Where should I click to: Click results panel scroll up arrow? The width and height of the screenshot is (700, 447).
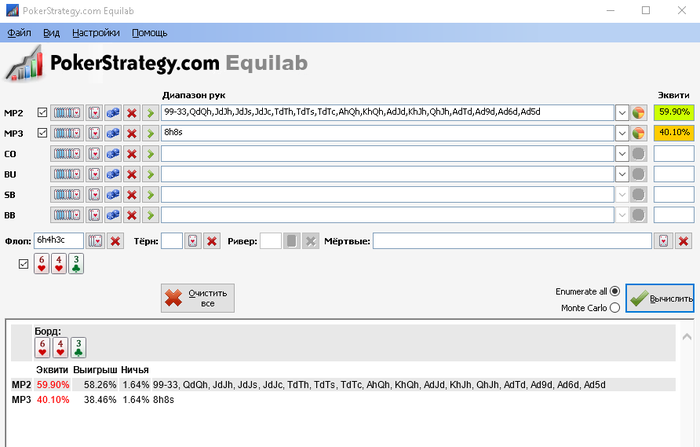pyautogui.click(x=687, y=337)
